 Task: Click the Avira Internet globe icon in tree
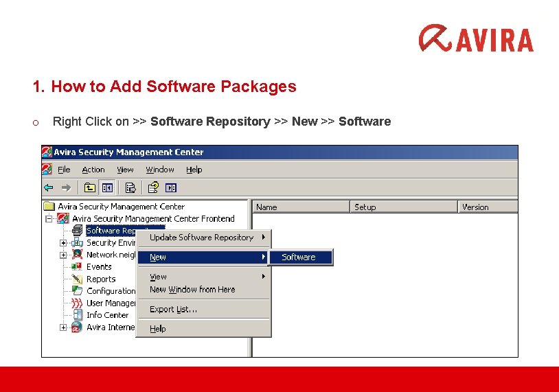[x=77, y=327]
